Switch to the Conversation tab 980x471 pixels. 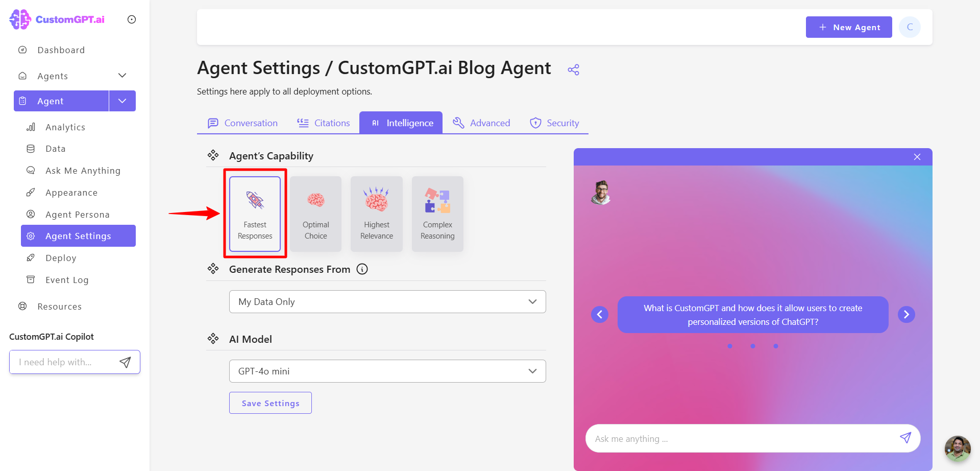(243, 123)
